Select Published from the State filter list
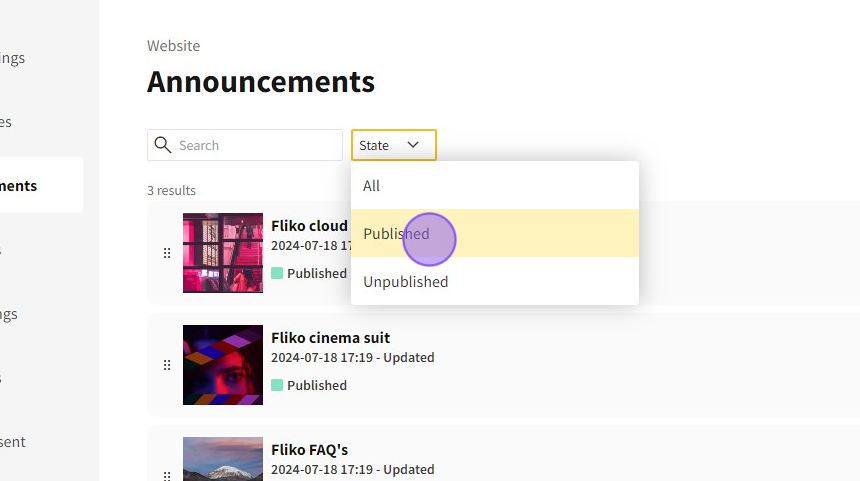Screen dimensions: 860x481 coord(396,234)
